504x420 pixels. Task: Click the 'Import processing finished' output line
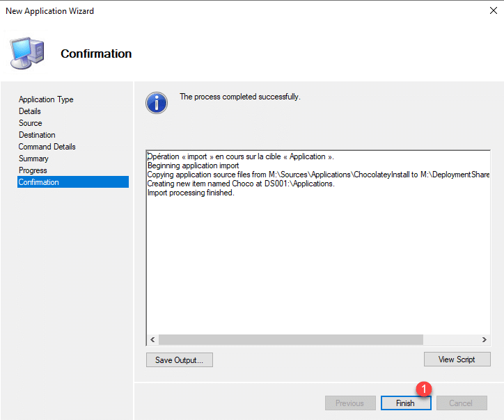point(191,193)
